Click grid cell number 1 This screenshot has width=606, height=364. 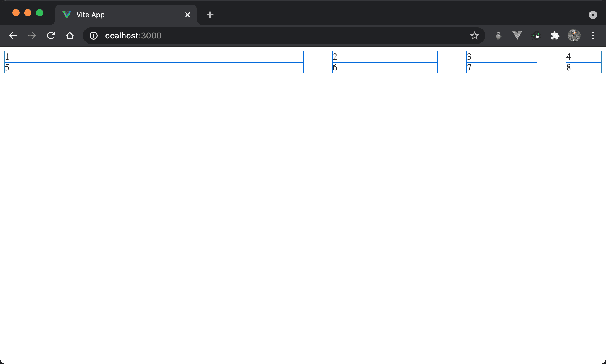pyautogui.click(x=154, y=57)
